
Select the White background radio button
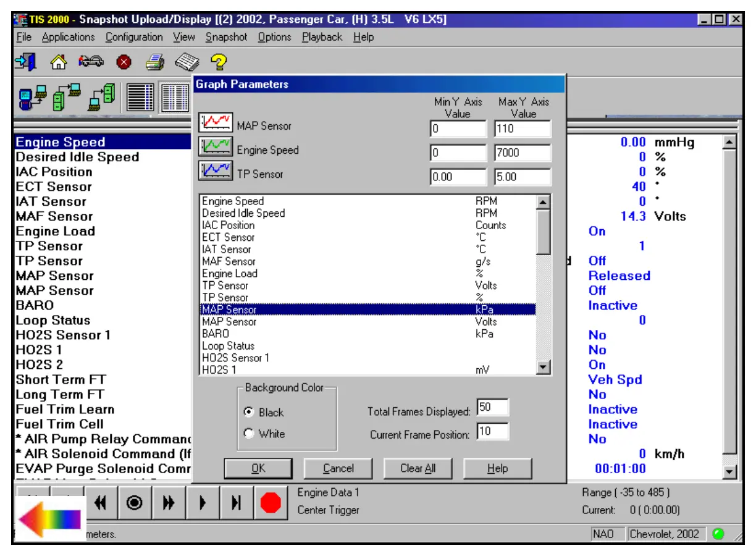250,434
